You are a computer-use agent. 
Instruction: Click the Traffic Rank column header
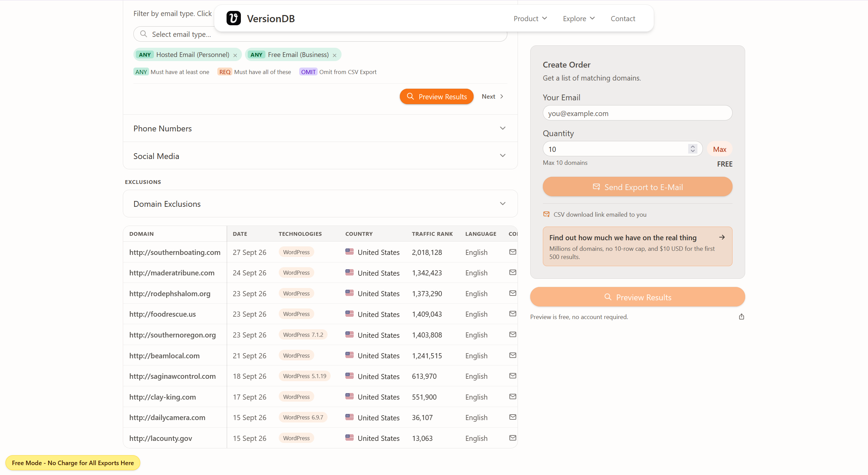[x=432, y=234]
